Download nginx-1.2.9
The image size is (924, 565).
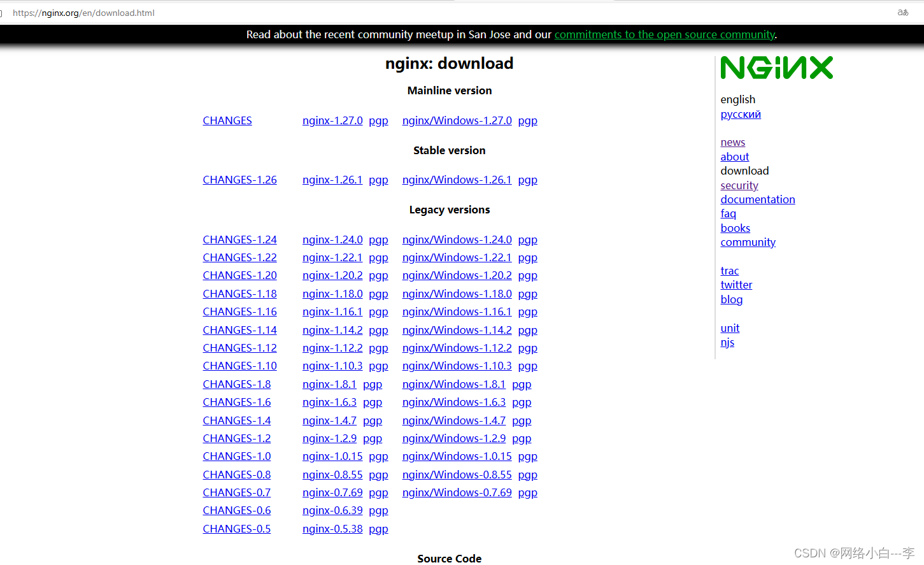pos(329,438)
